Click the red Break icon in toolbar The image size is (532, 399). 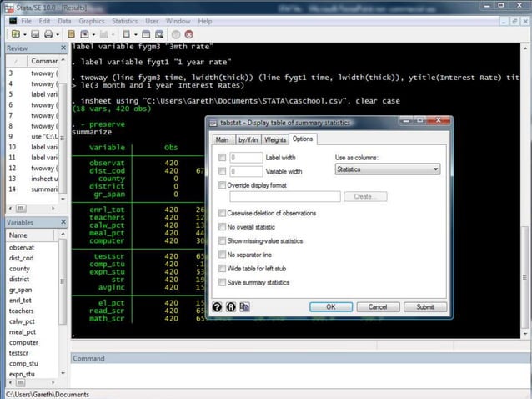tap(189, 34)
